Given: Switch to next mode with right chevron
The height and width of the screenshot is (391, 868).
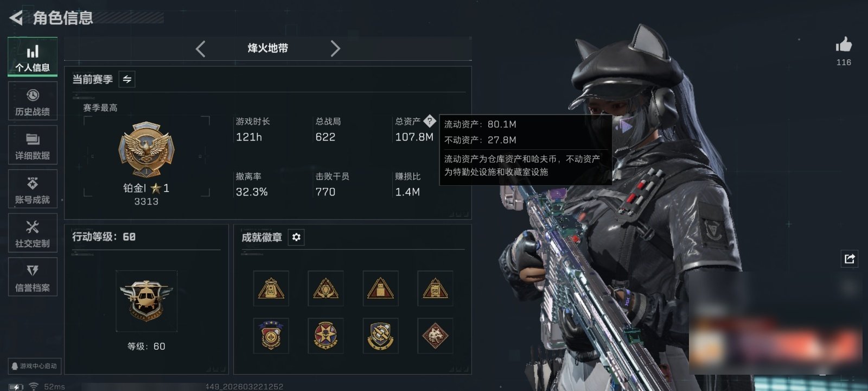Looking at the screenshot, I should 335,49.
